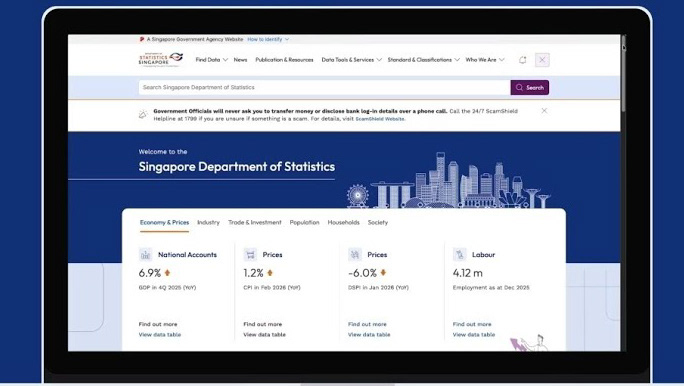This screenshot has height=386, width=684.
Task: Close the search bar with X icon
Action: tap(542, 60)
